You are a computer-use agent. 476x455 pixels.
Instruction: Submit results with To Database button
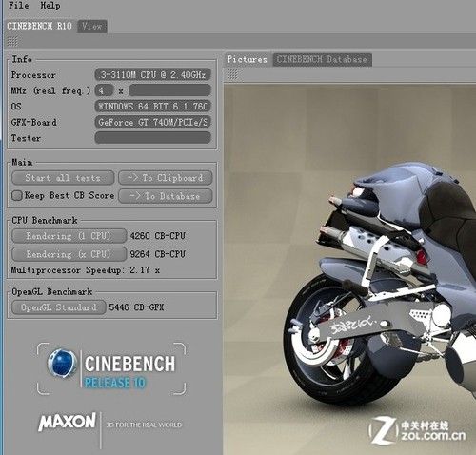click(x=166, y=196)
